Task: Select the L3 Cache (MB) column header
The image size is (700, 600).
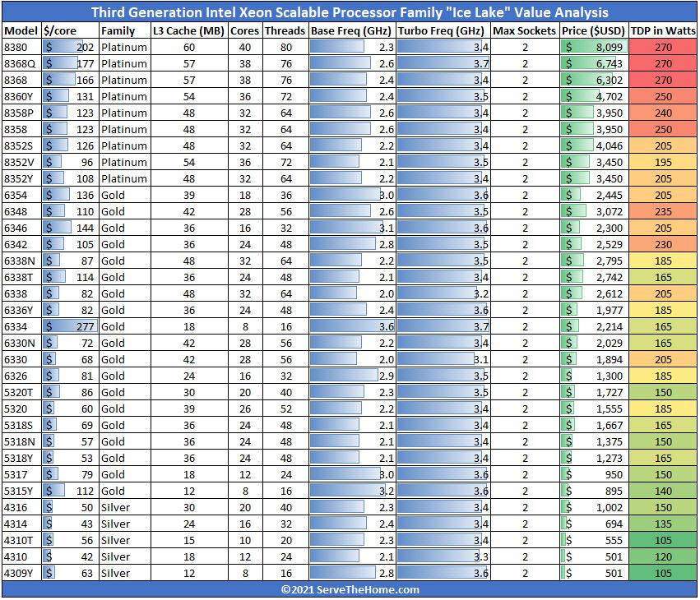Action: click(x=189, y=30)
